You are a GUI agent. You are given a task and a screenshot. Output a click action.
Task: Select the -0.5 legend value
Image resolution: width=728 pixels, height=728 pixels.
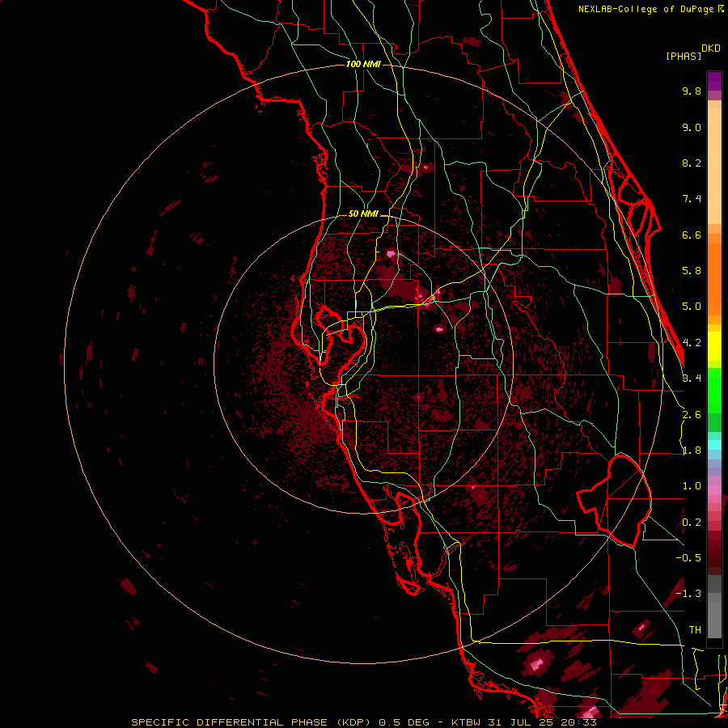(688, 558)
